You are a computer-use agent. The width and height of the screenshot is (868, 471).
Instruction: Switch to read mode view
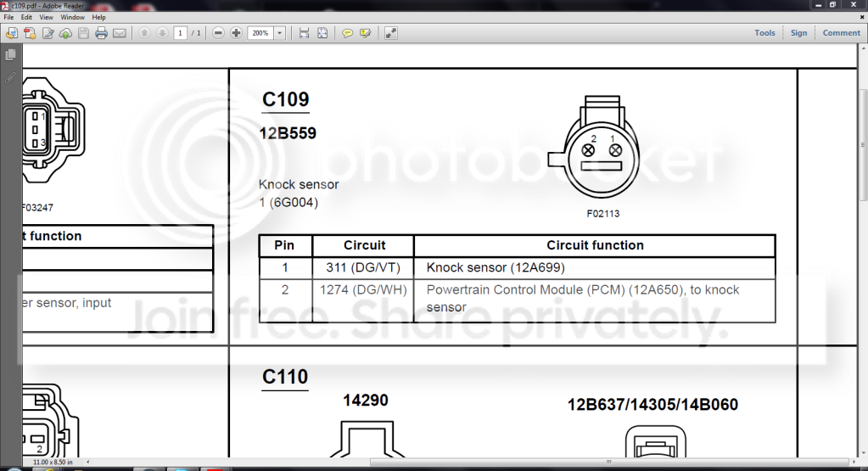[x=390, y=33]
